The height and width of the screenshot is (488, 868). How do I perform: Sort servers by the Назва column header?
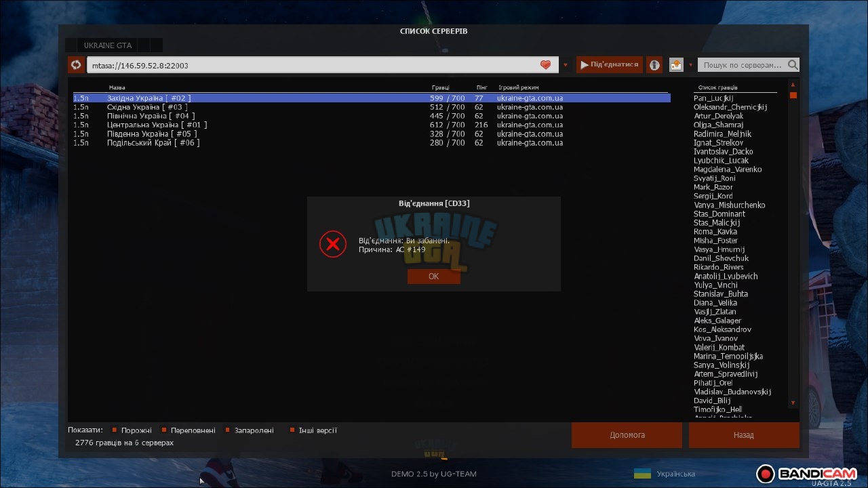click(117, 87)
